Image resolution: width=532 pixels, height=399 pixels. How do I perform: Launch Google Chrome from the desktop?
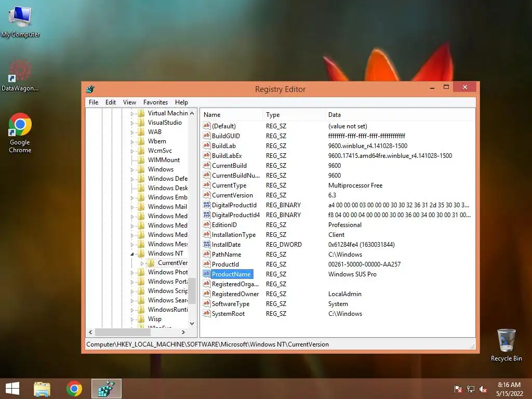coord(20,133)
